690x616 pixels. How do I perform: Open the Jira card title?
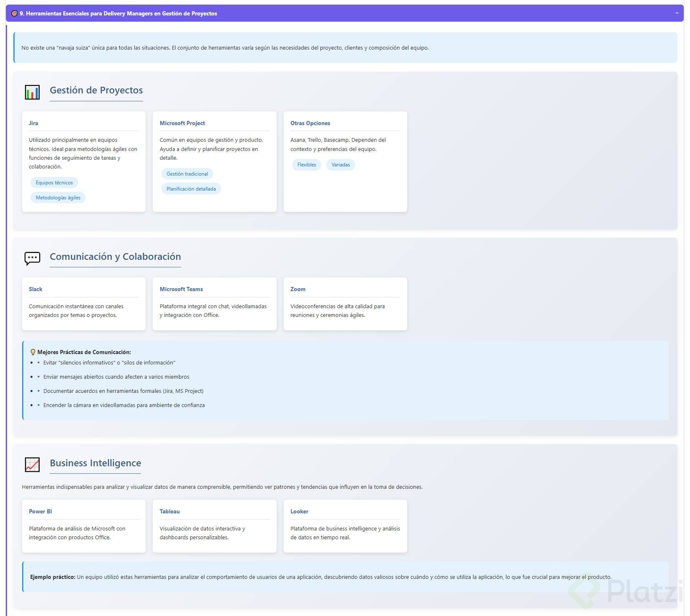tap(33, 123)
